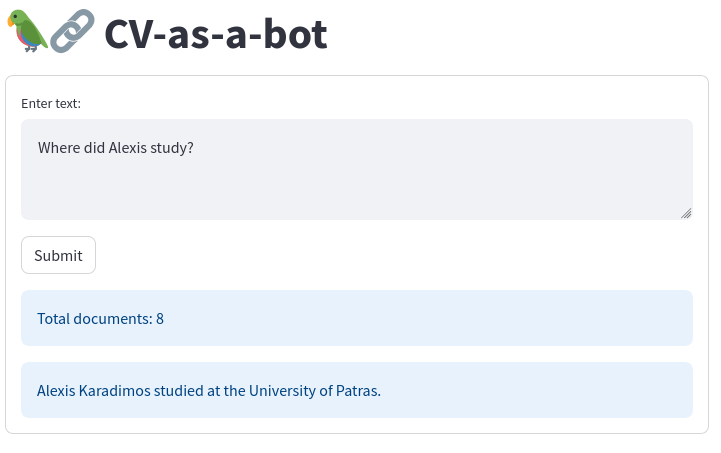Click the word "Total" in the info box
This screenshot has height=453, width=721.
tap(53, 319)
